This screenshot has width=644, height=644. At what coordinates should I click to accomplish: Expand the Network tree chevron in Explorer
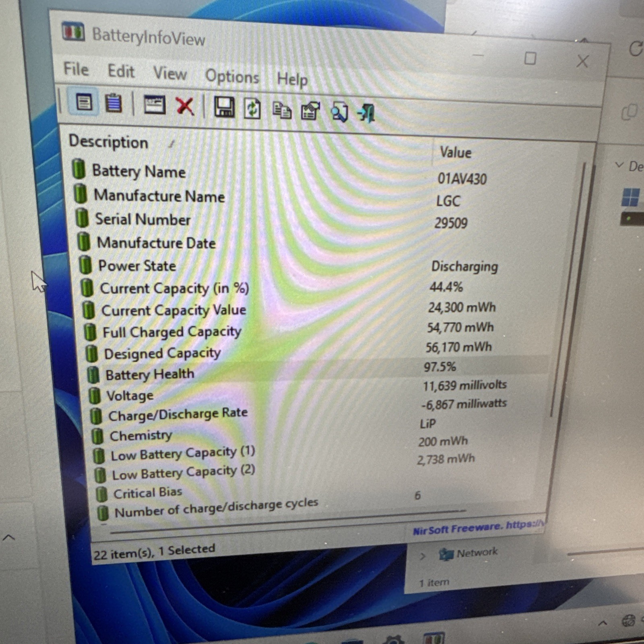[x=422, y=556]
